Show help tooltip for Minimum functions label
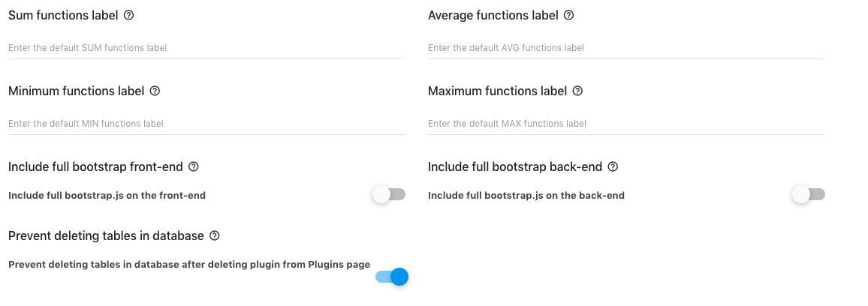Screen dimensions: 868x306 155,91
